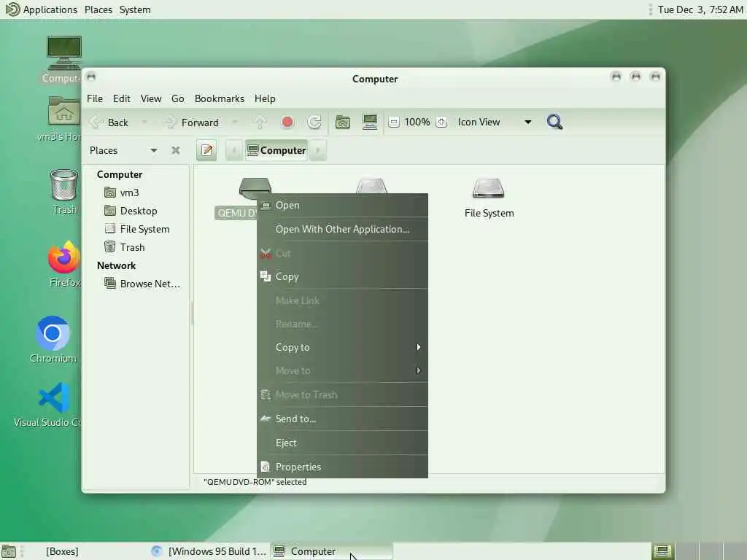
Task: Open the System panel menu
Action: pyautogui.click(x=135, y=9)
